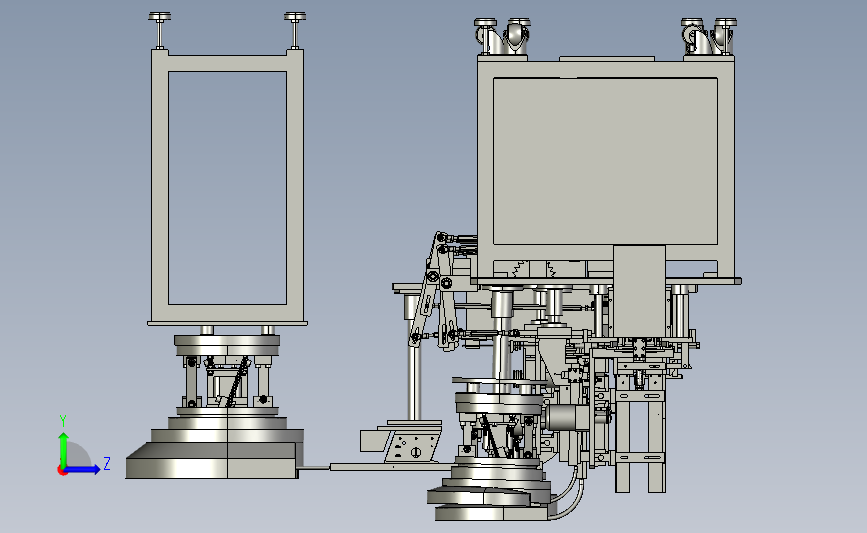Select the curved hose below the right assembly
This screenshot has height=533, width=867.
pyautogui.click(x=569, y=498)
